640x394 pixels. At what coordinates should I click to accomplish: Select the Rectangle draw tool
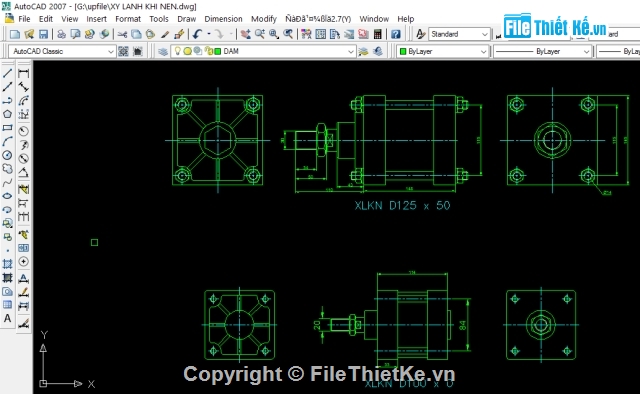coord(7,127)
